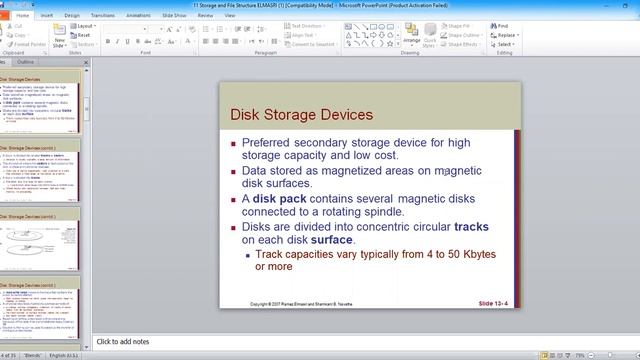Select the Triangle shape
The height and width of the screenshot is (360, 640).
click(348, 35)
